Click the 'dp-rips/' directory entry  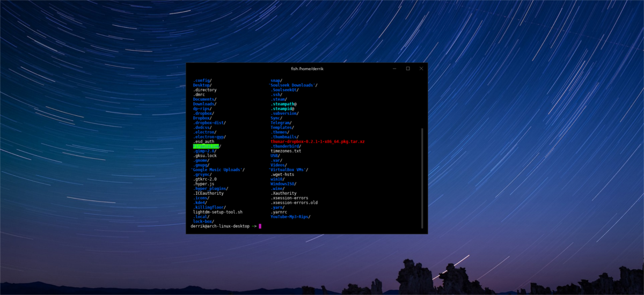(203, 109)
